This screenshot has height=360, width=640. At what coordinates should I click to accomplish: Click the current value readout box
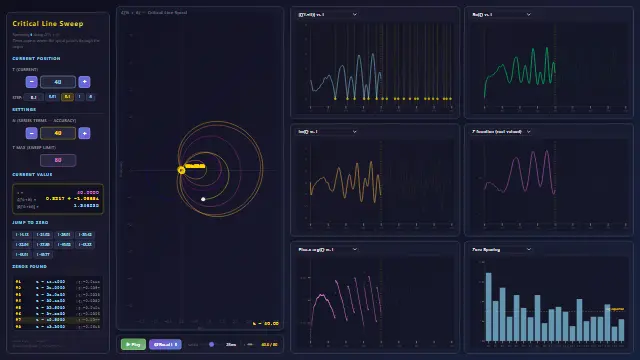[58, 199]
